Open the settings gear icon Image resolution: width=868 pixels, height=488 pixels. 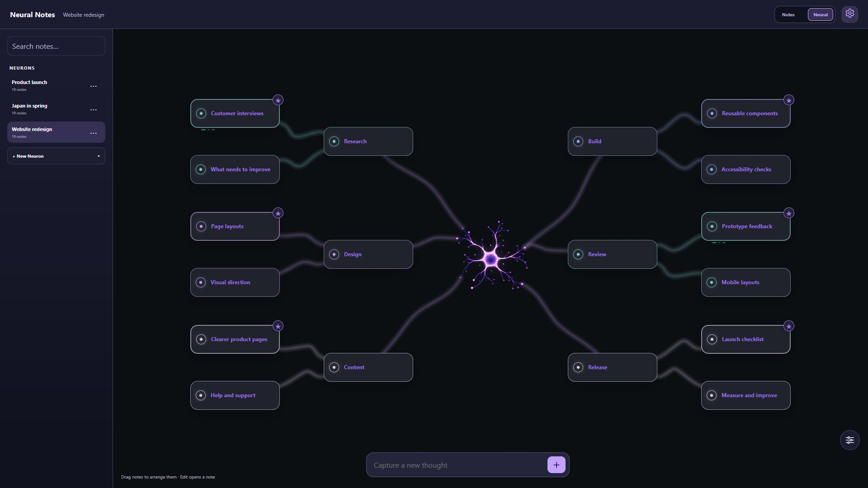[849, 14]
